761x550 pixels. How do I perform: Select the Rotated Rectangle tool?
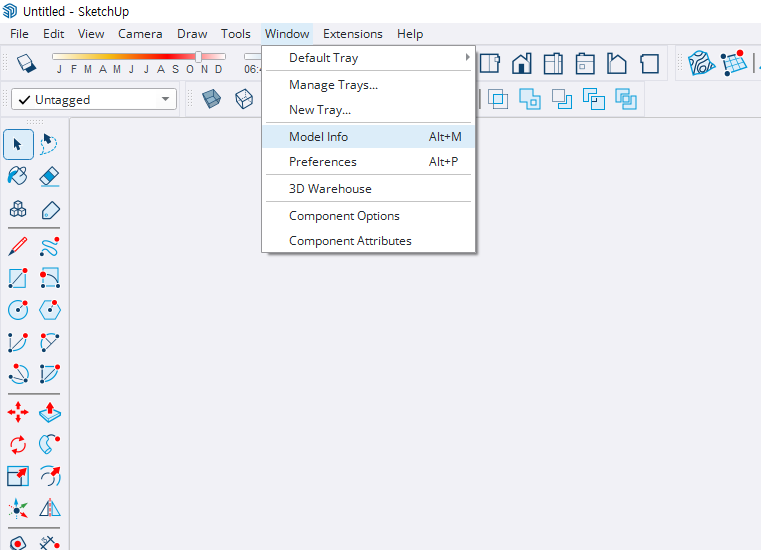coord(50,278)
